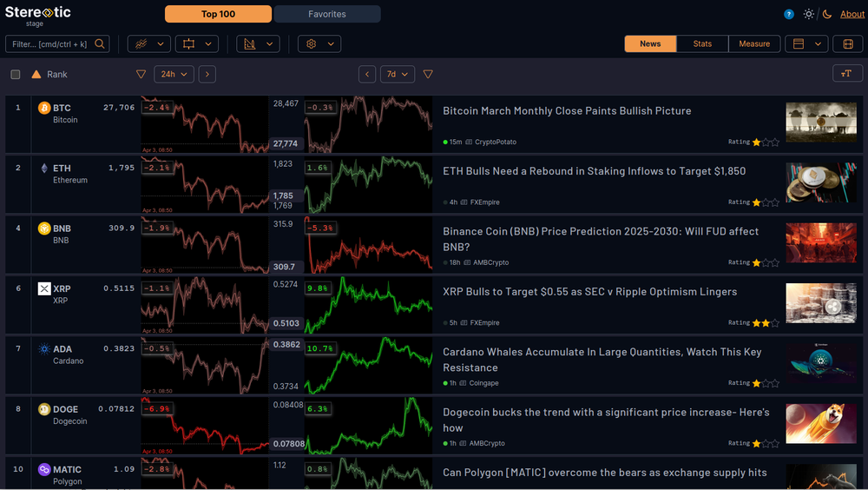This screenshot has width=868, height=490.
Task: Click XRP silver coins thumbnail
Action: [821, 303]
